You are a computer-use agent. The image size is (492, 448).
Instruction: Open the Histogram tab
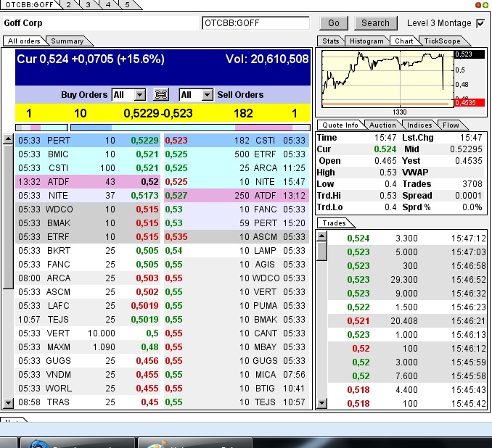click(366, 41)
